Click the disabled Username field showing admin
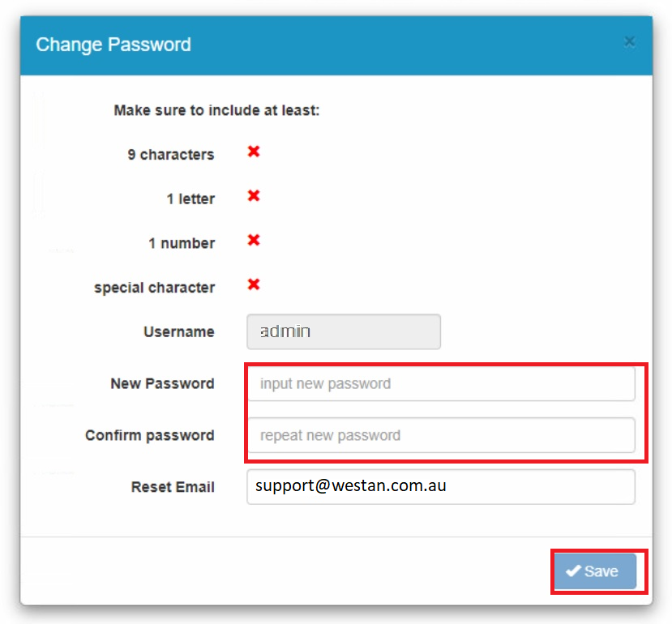 pyautogui.click(x=343, y=331)
